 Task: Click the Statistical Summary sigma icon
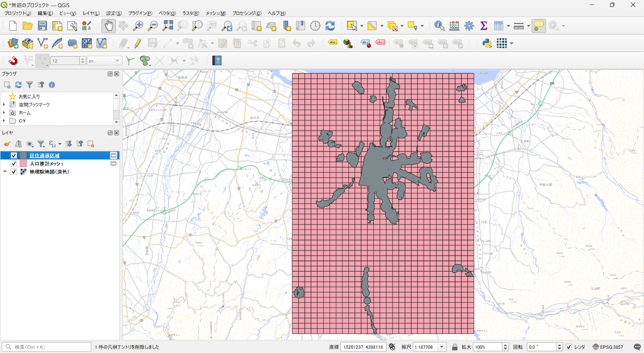(484, 26)
